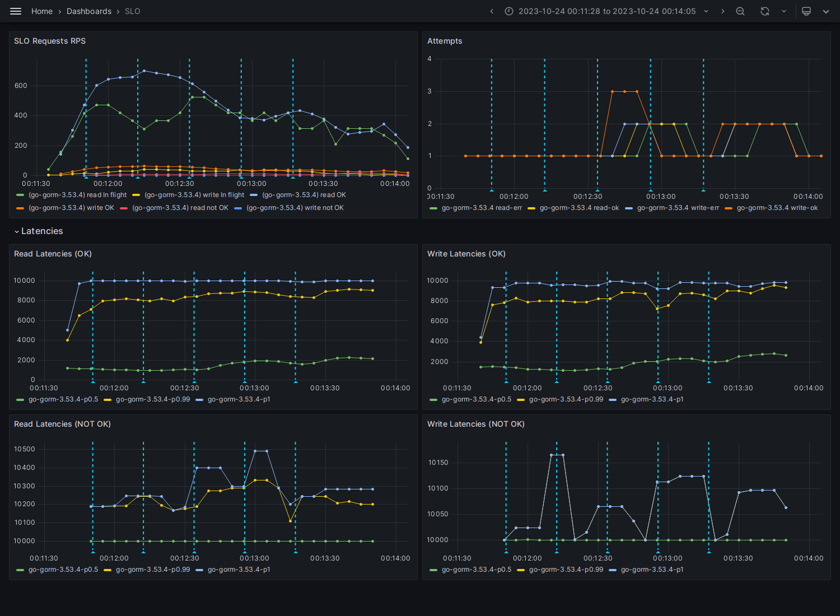Toggle 'write In flight' series in SLO Requests legend
The height and width of the screenshot is (616, 840).
click(x=194, y=195)
